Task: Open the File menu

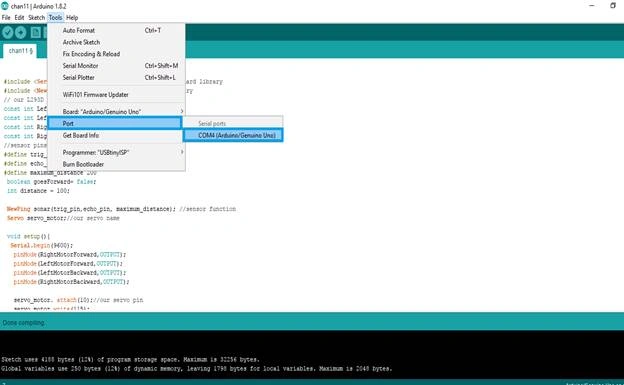Action: pyautogui.click(x=6, y=18)
